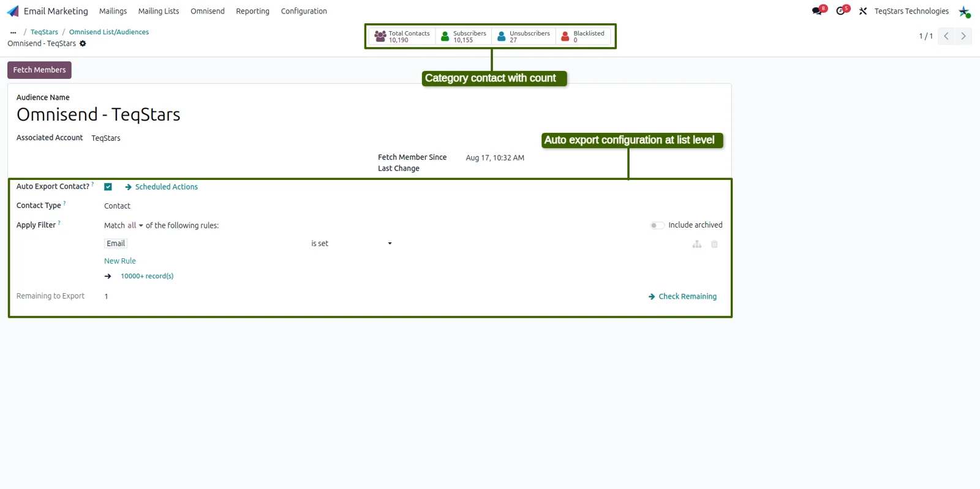This screenshot has height=489, width=980.
Task: Toggle the Include archived switch
Action: click(x=657, y=225)
